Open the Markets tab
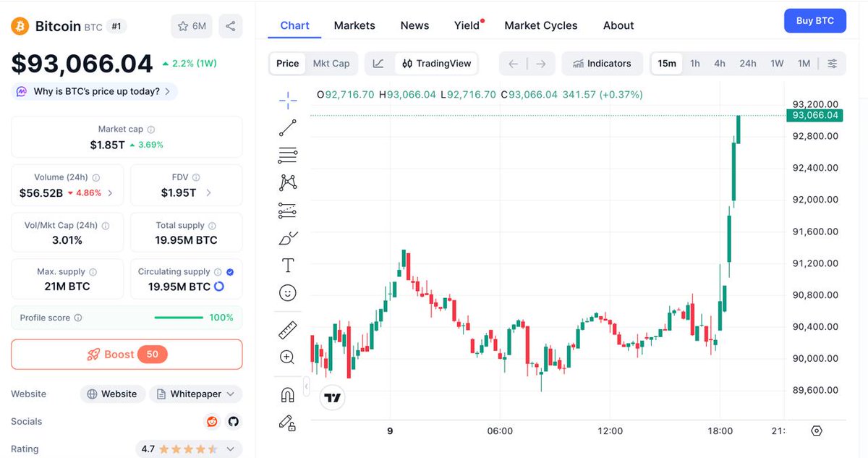868x458 pixels. click(354, 25)
